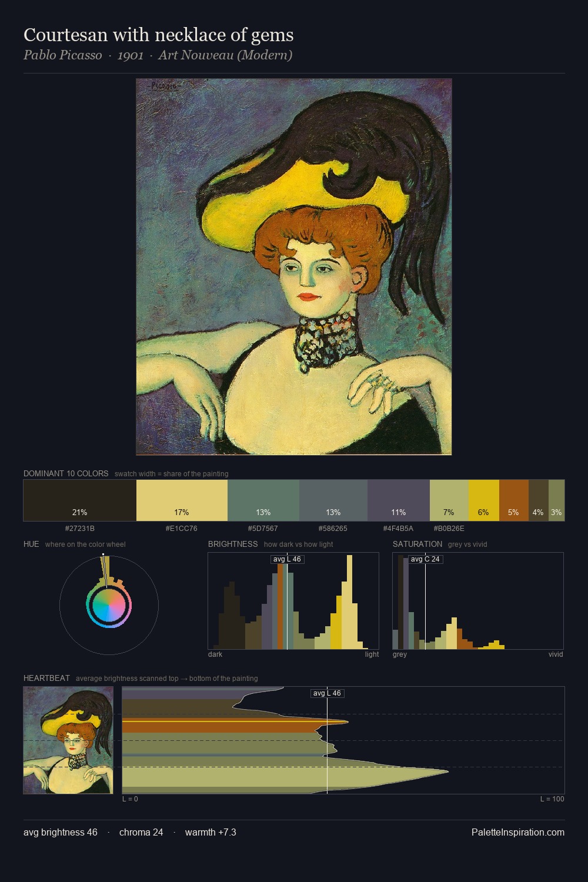The image size is (588, 882).
Task: Click the hex code #4F4B5A
Action: [x=398, y=529]
